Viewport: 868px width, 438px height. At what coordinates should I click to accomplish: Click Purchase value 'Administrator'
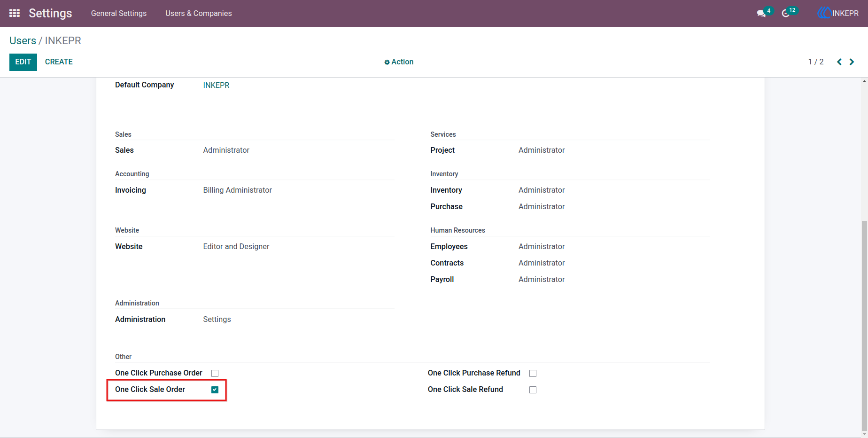point(542,207)
